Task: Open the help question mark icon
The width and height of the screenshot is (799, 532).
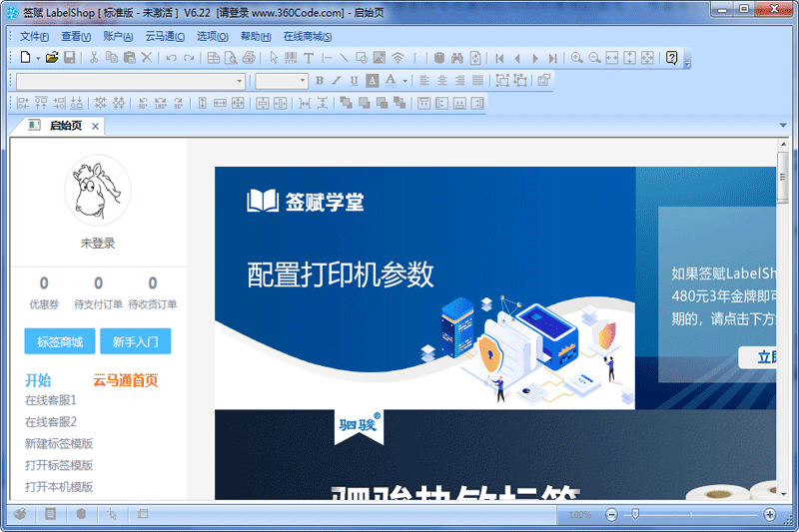Action: click(x=671, y=58)
